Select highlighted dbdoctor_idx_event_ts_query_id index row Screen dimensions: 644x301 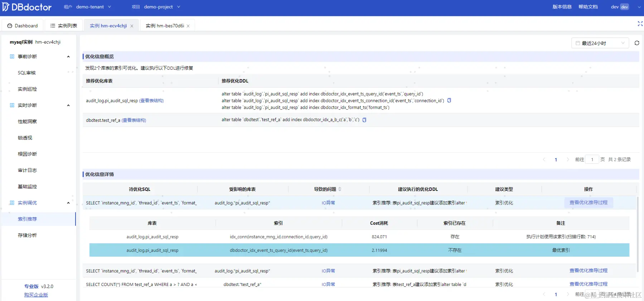pos(359,250)
